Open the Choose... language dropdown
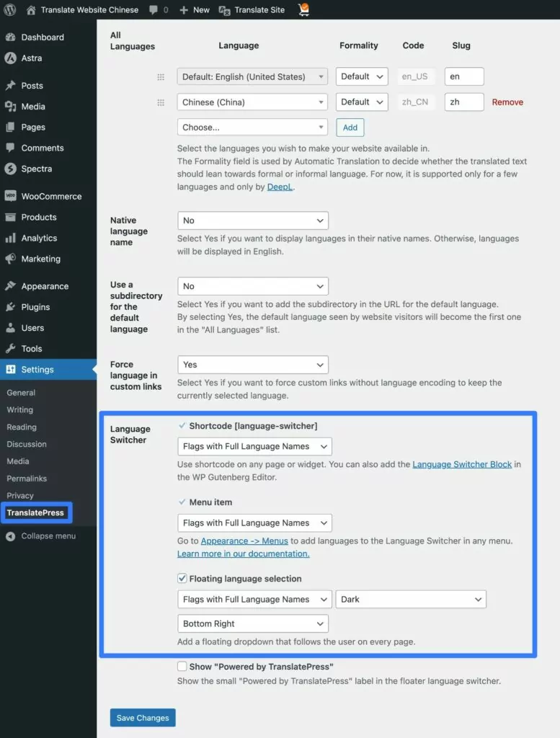The image size is (560, 738). [x=252, y=127]
